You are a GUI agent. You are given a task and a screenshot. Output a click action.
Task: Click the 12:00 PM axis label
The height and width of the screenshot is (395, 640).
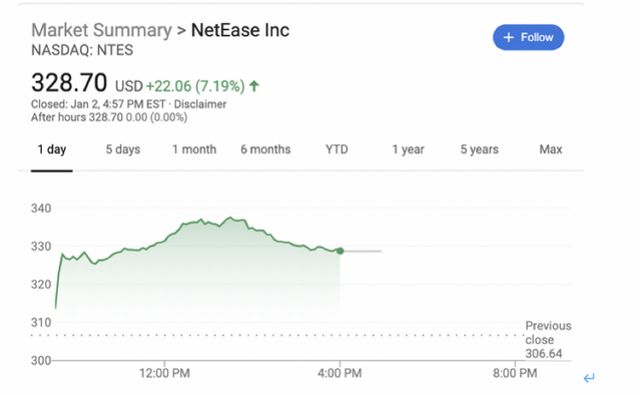coord(164,373)
